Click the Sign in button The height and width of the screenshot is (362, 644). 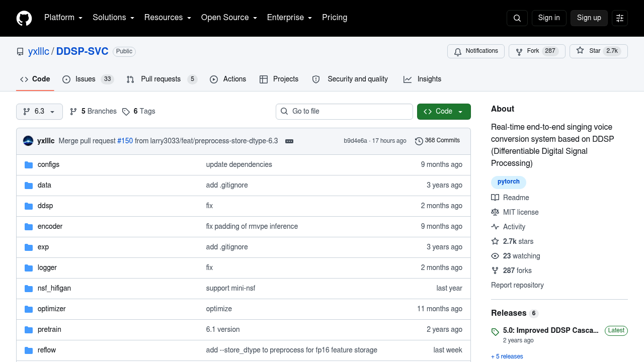(549, 18)
